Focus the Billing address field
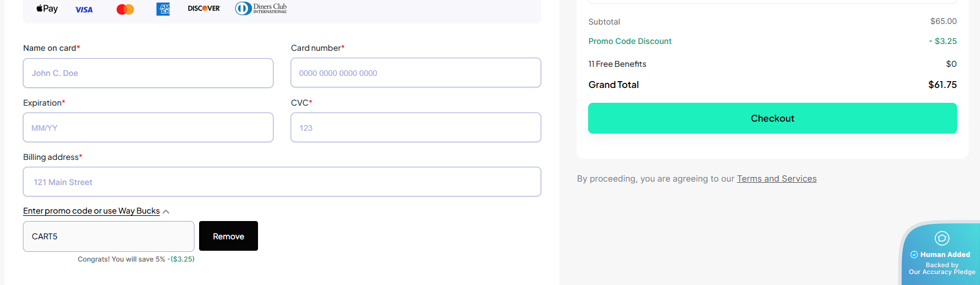This screenshot has width=980, height=285. pos(281,182)
